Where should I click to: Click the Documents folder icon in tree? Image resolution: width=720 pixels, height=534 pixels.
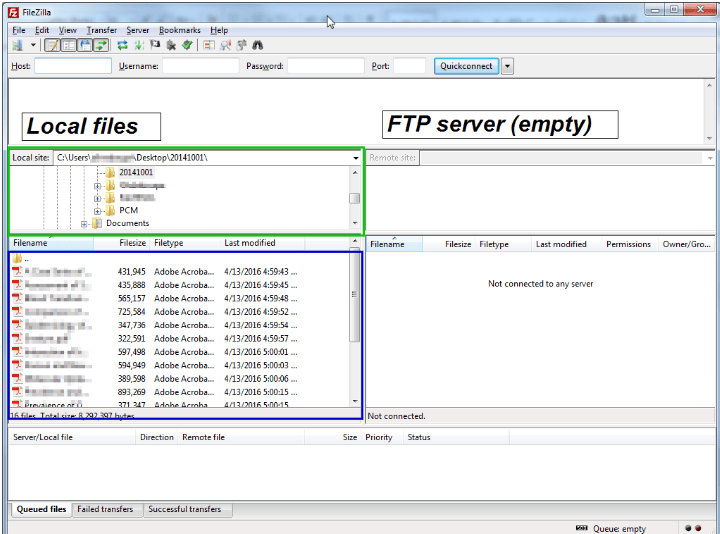[x=96, y=223]
